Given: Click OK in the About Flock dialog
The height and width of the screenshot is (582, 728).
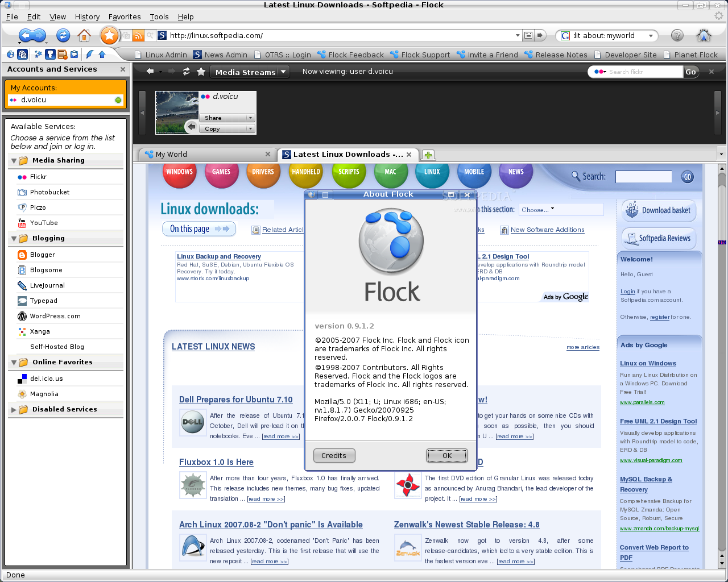Looking at the screenshot, I should coord(447,456).
